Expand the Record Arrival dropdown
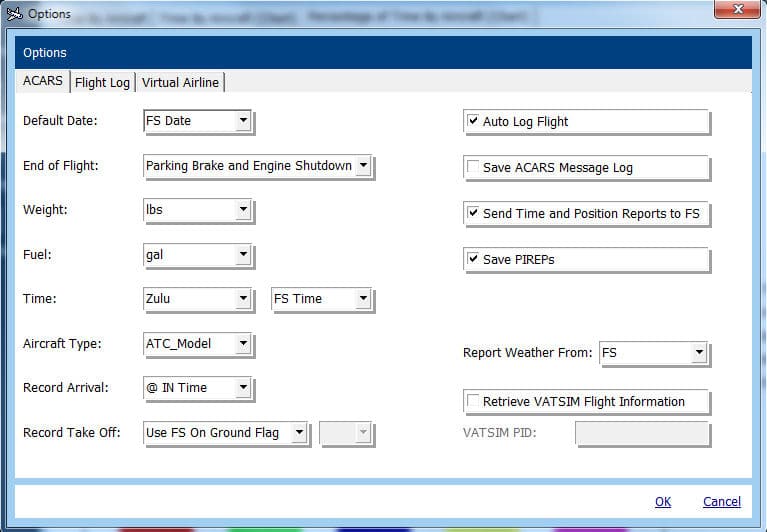This screenshot has width=767, height=532. click(243, 388)
